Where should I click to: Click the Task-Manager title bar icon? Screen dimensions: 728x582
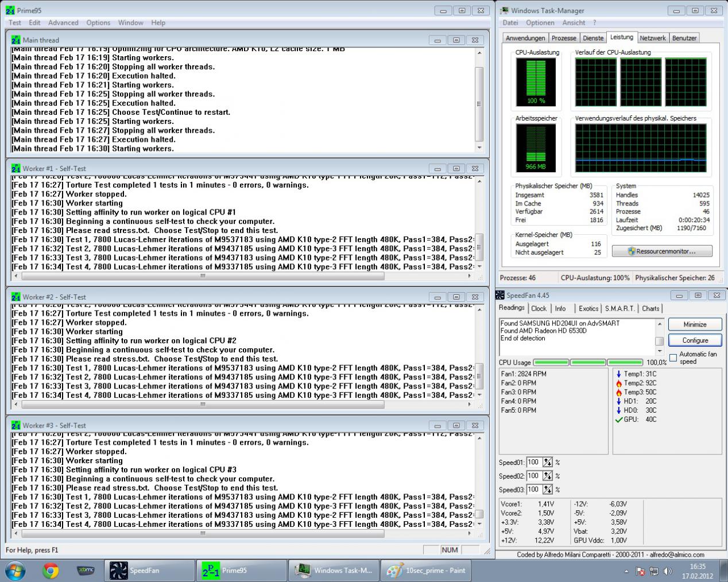coord(504,10)
